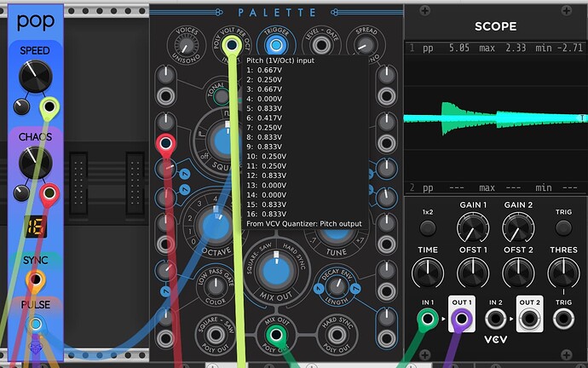Click the large SPEED knob on Pop

35,77
